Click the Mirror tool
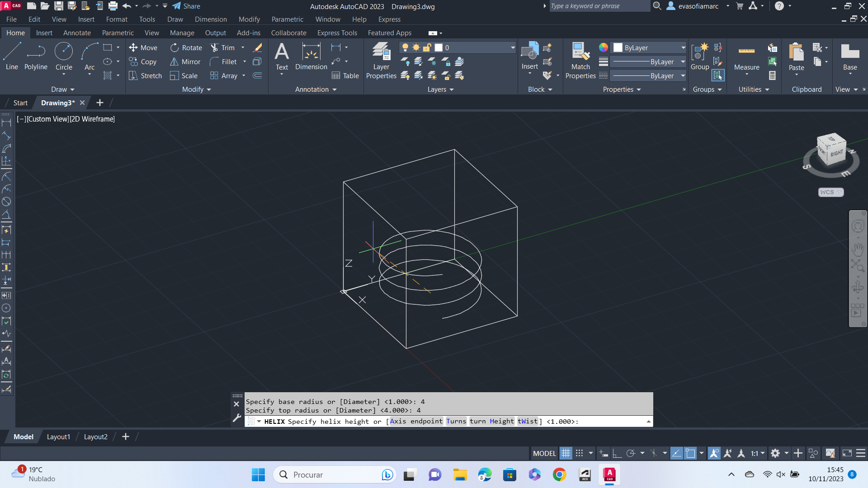 coord(185,62)
